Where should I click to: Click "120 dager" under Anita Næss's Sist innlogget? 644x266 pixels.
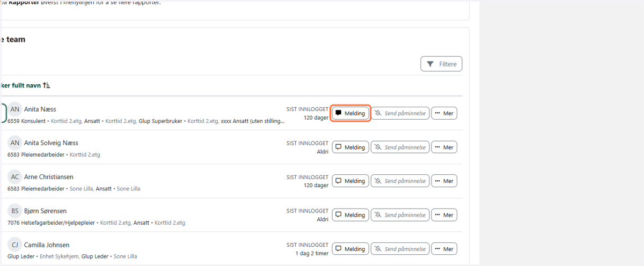[x=316, y=117]
